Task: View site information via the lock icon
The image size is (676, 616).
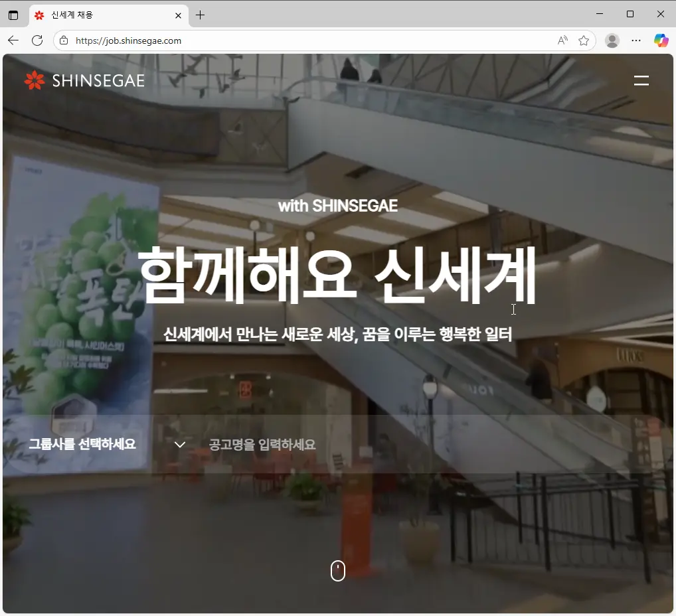Action: 64,40
